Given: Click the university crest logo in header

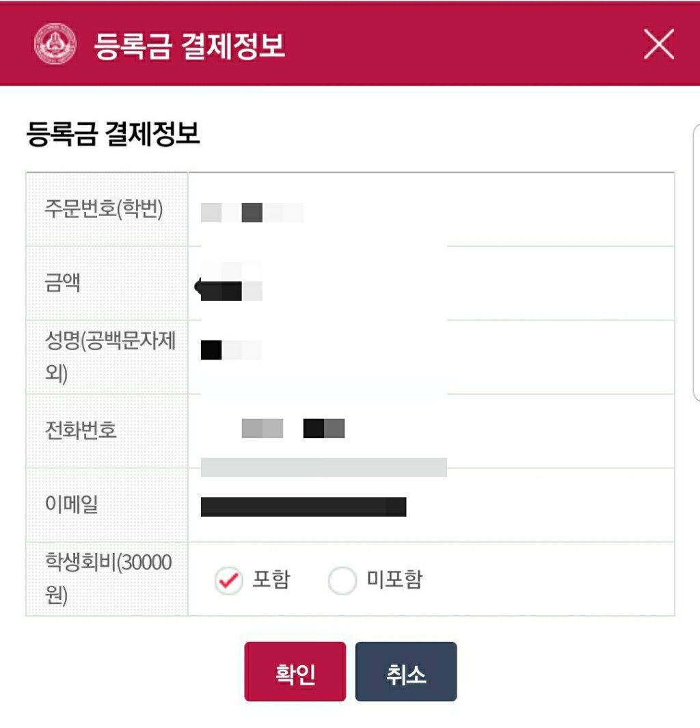Looking at the screenshot, I should pos(55,44).
